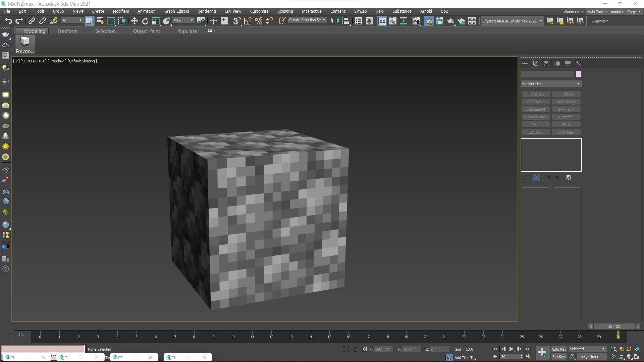The image size is (644, 362).
Task: Activate the Select and Rotate tool
Action: [145, 21]
